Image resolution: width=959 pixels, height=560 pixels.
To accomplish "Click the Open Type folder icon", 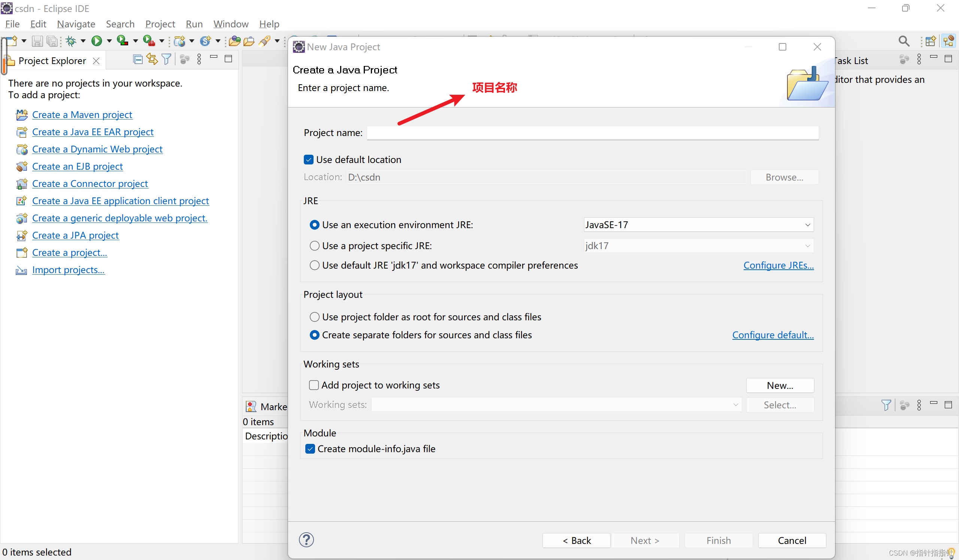I will point(235,41).
